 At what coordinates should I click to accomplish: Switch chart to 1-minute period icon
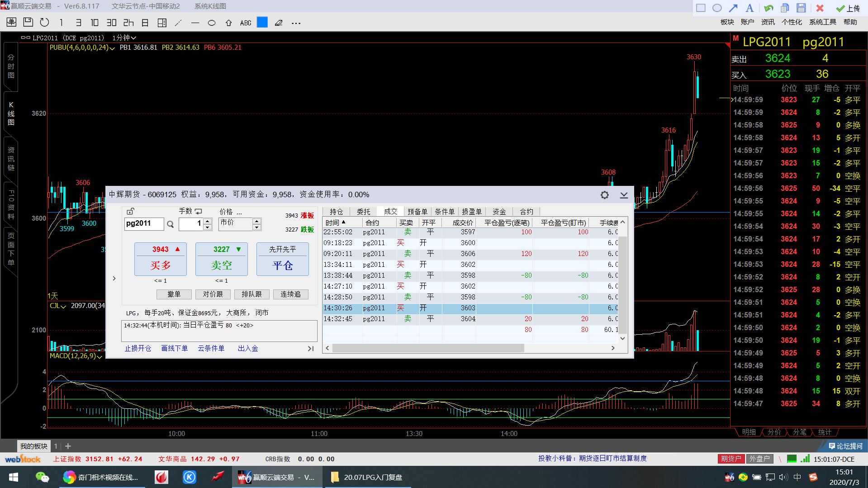pos(61,23)
